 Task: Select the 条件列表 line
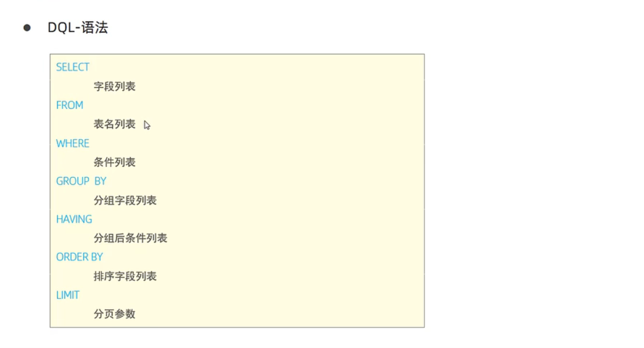click(114, 163)
